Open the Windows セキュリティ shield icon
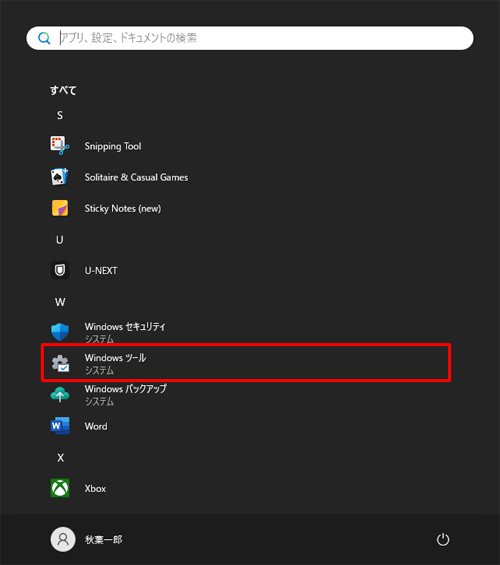 click(60, 332)
